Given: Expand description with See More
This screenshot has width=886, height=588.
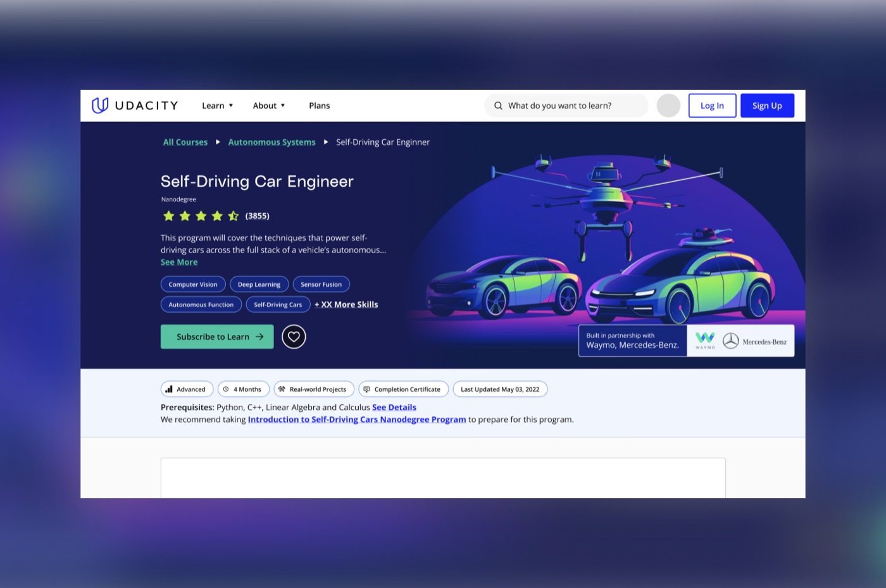Looking at the screenshot, I should (179, 262).
